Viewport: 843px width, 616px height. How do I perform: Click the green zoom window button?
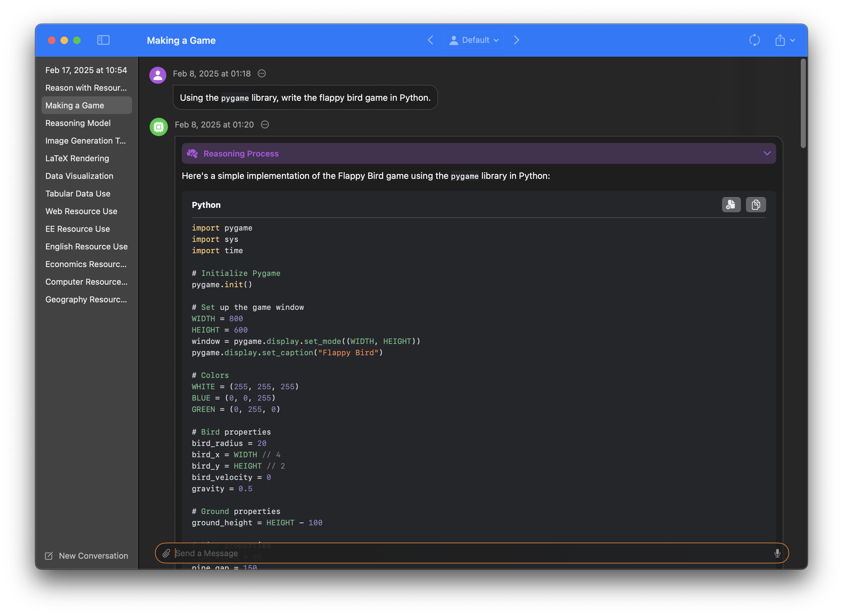pos(77,40)
